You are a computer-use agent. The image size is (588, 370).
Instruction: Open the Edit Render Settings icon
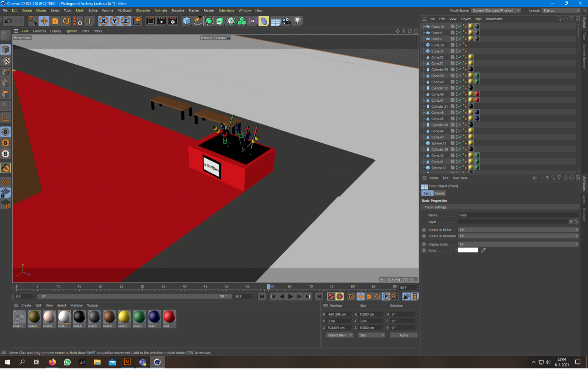tap(173, 21)
